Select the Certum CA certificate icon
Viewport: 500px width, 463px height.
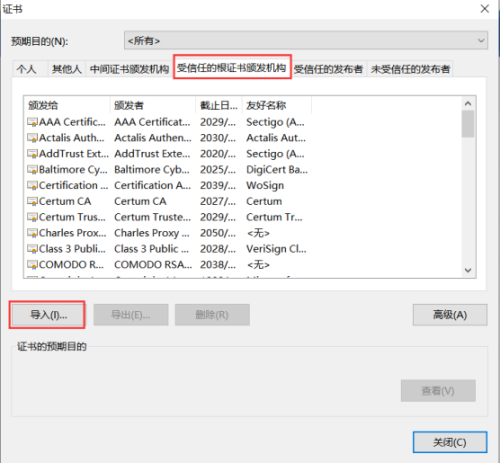click(33, 201)
